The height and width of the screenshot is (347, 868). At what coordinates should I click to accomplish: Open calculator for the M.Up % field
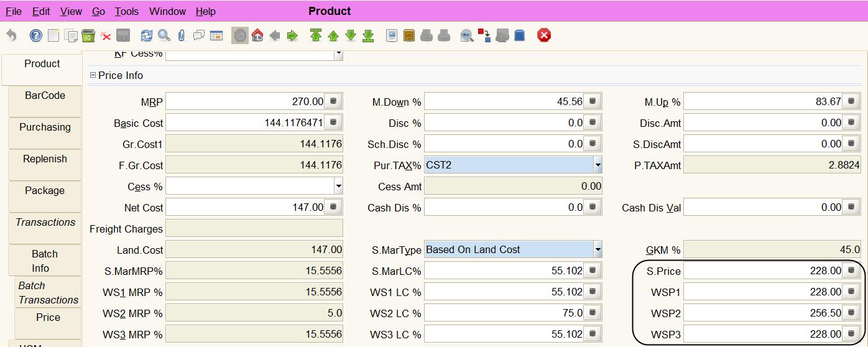[x=851, y=101]
